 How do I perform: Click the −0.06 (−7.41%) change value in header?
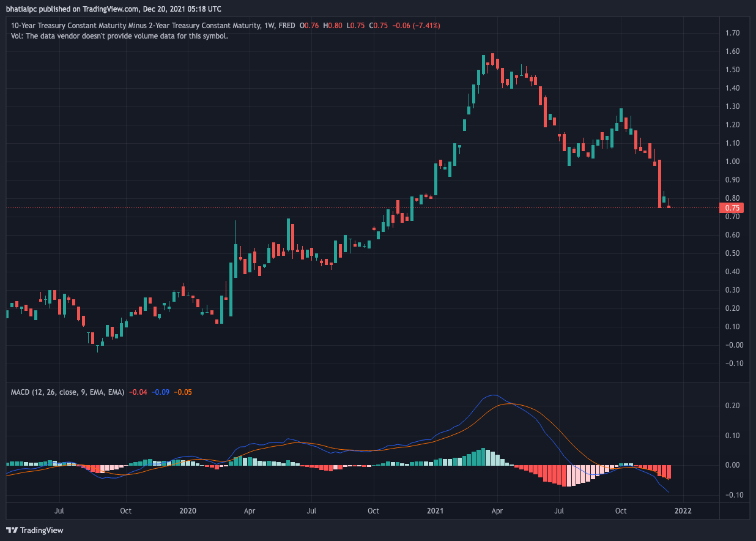[415, 26]
